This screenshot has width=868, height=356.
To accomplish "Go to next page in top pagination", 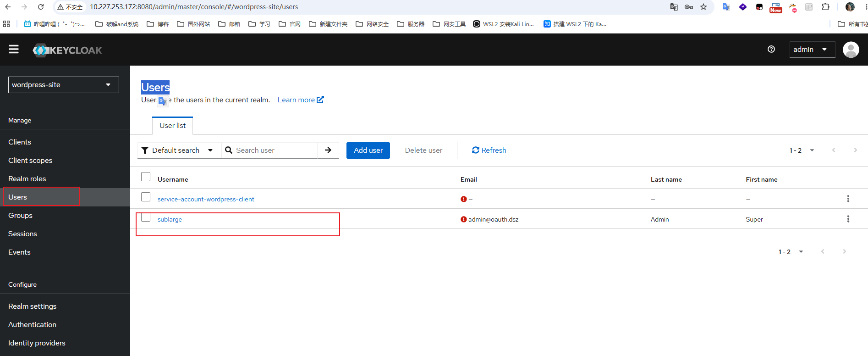I will pos(855,150).
